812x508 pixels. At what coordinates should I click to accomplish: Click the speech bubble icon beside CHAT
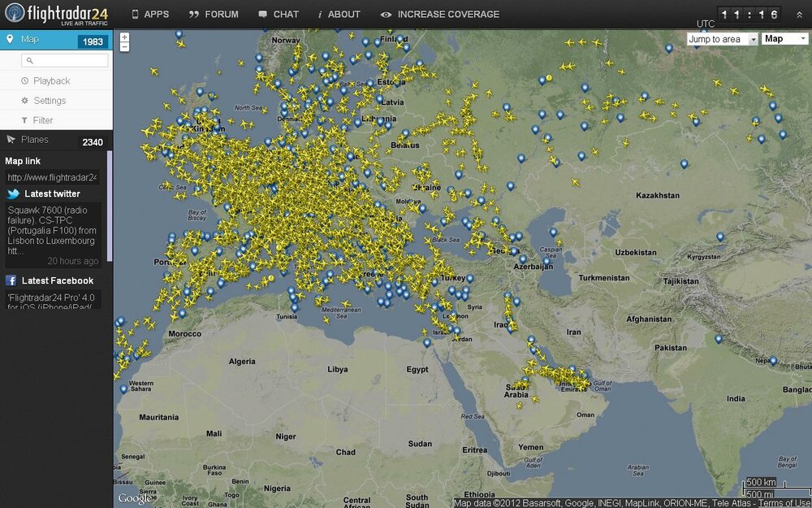(x=261, y=14)
